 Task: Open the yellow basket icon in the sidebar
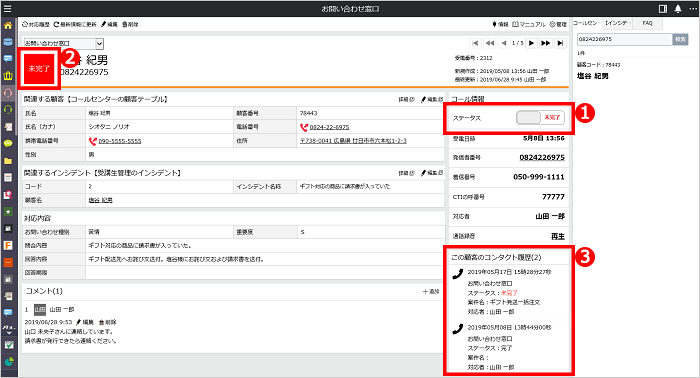click(x=8, y=76)
